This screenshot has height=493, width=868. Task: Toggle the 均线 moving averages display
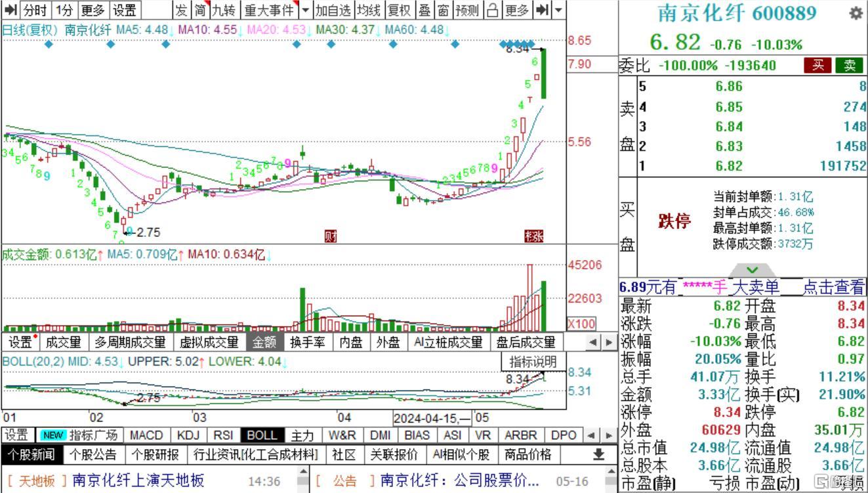(x=369, y=10)
